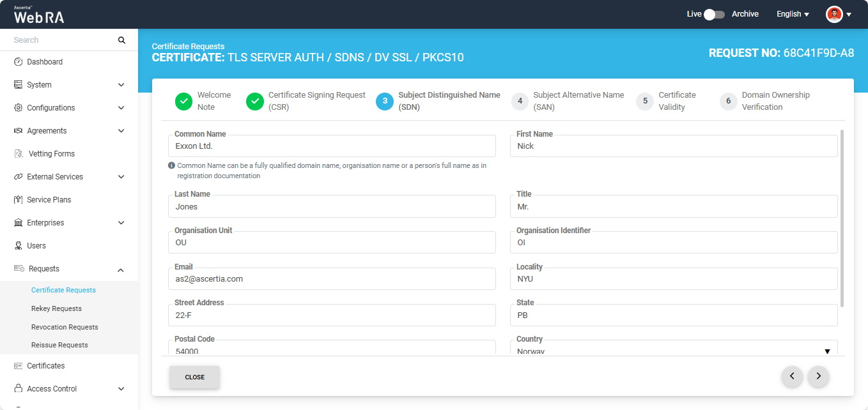
Task: Click the search magnifier icon
Action: pyautogui.click(x=121, y=40)
